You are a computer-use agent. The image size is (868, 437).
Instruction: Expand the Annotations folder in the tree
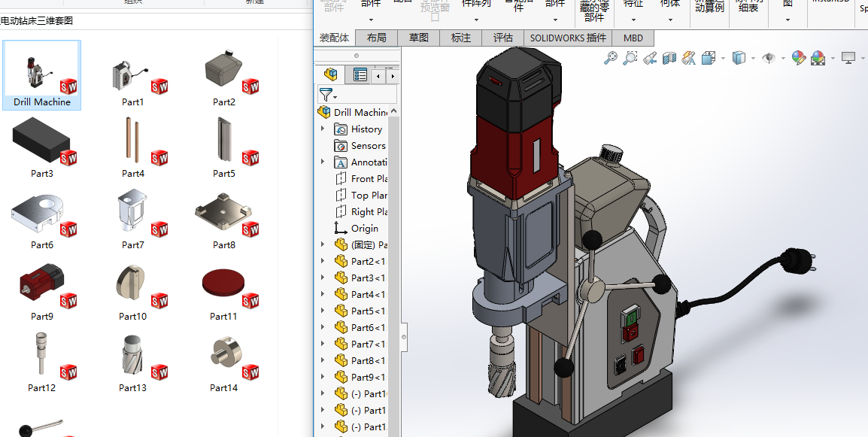pos(323,162)
